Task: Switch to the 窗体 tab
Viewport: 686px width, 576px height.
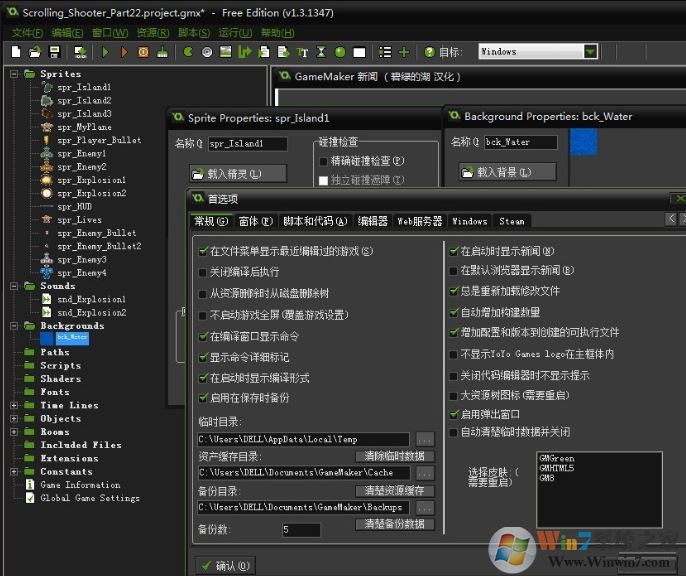Action: click(256, 221)
